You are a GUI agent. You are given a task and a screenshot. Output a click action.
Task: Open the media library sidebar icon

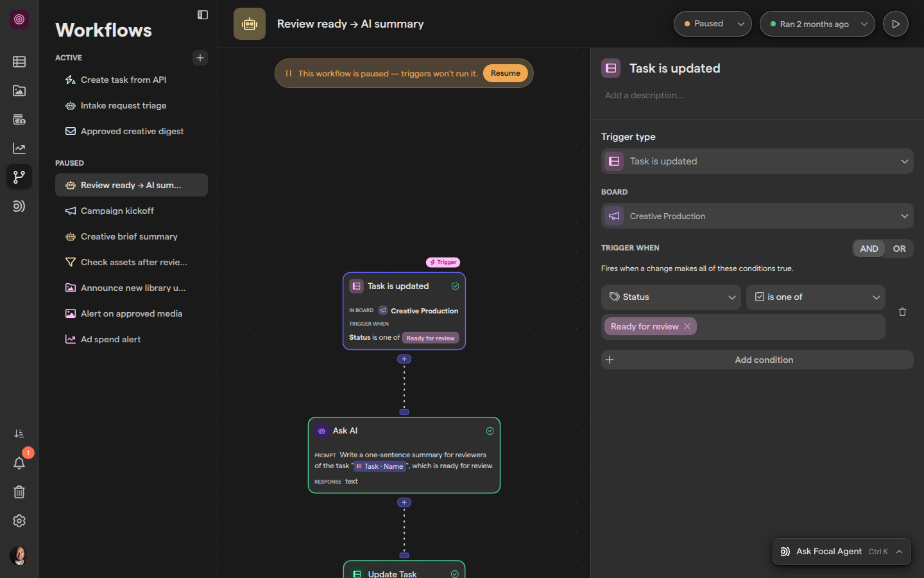(19, 91)
